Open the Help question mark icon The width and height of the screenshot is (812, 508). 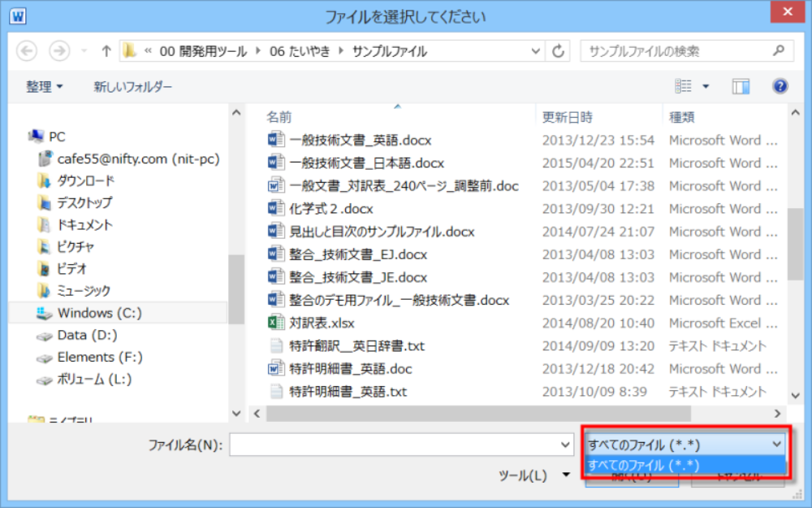[780, 86]
